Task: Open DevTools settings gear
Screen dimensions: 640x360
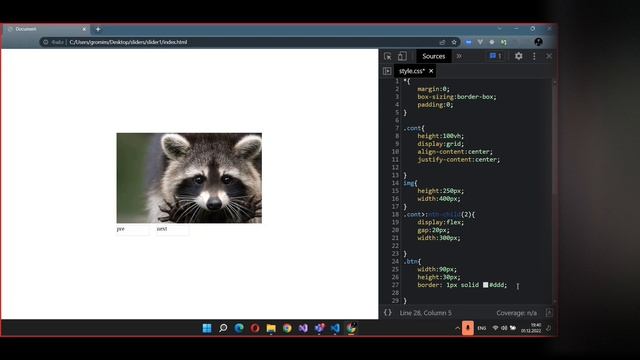Action: pos(518,56)
